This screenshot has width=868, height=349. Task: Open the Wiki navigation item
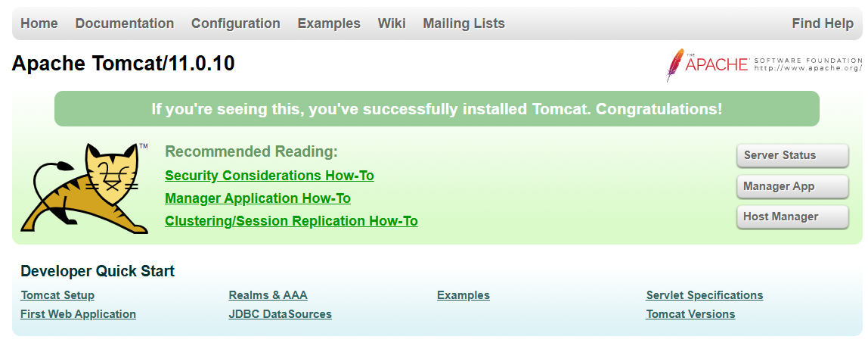(392, 23)
